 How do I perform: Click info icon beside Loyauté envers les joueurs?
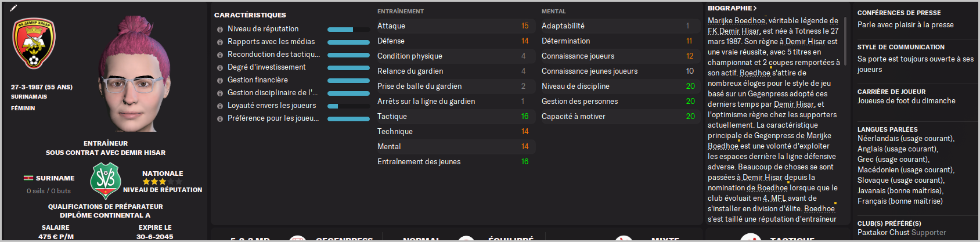[x=220, y=106]
